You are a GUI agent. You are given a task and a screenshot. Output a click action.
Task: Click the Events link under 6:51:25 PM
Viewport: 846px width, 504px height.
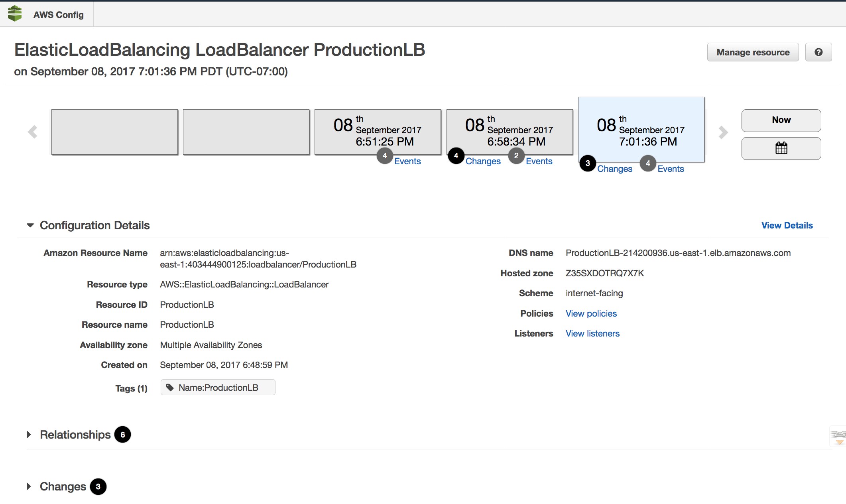tap(407, 161)
